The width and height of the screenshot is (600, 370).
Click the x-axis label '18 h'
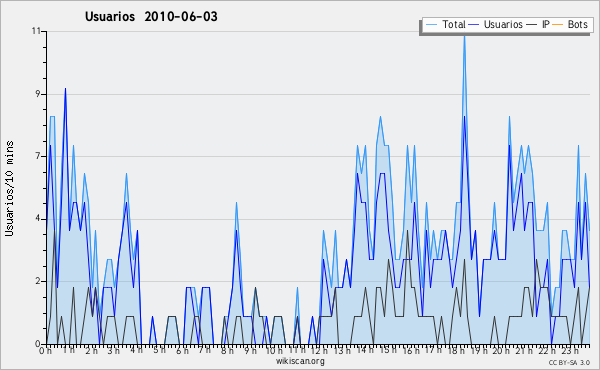[x=456, y=350]
